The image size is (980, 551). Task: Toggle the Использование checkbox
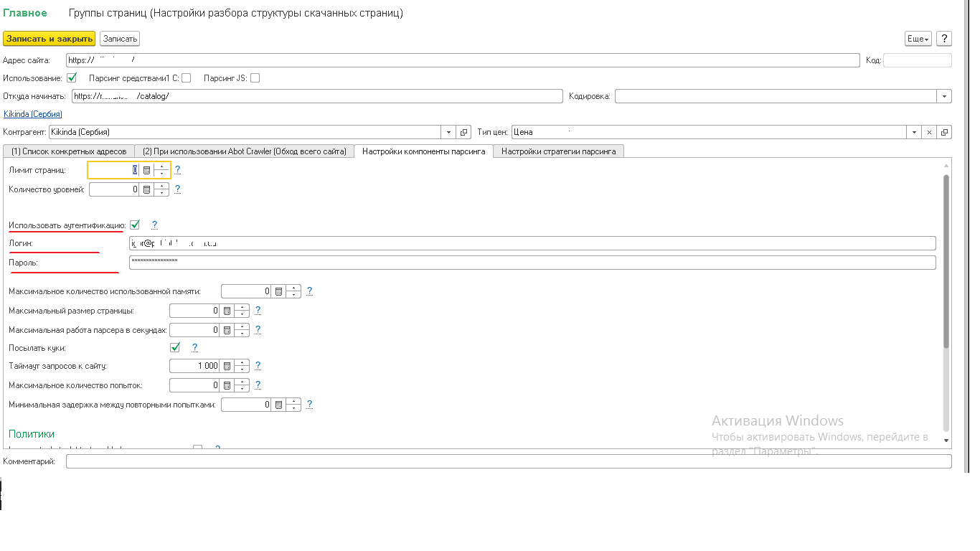72,77
